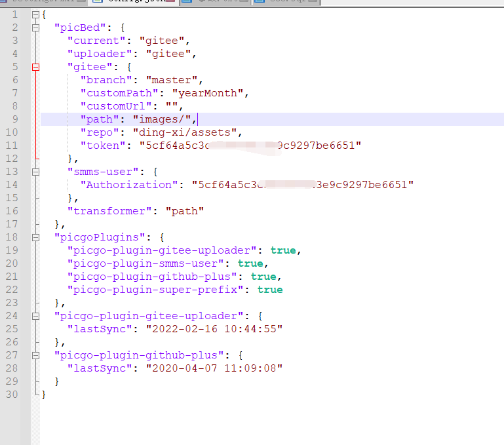Collapse the "picgo-plugin-gitee-uploader" block fold marker
504x445 pixels.
coord(35,317)
